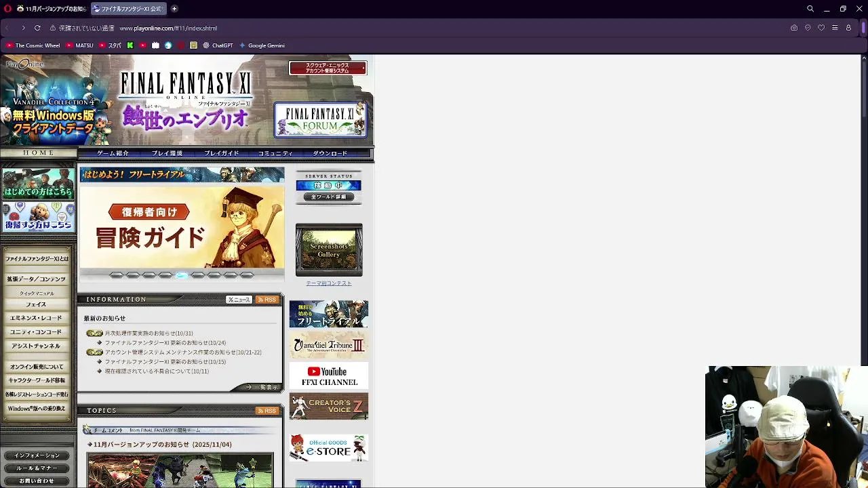
Task: Click the 一覧表示 information list button
Action: point(261,388)
